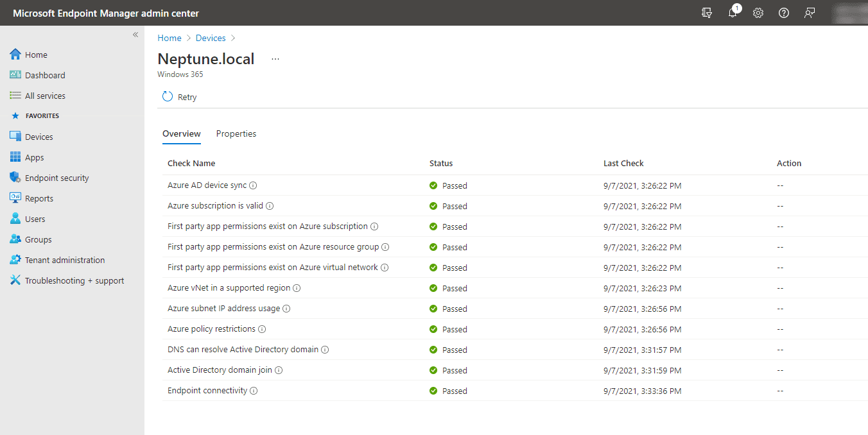Open the Cloud Shell directory icon
868x435 pixels.
[x=707, y=13]
